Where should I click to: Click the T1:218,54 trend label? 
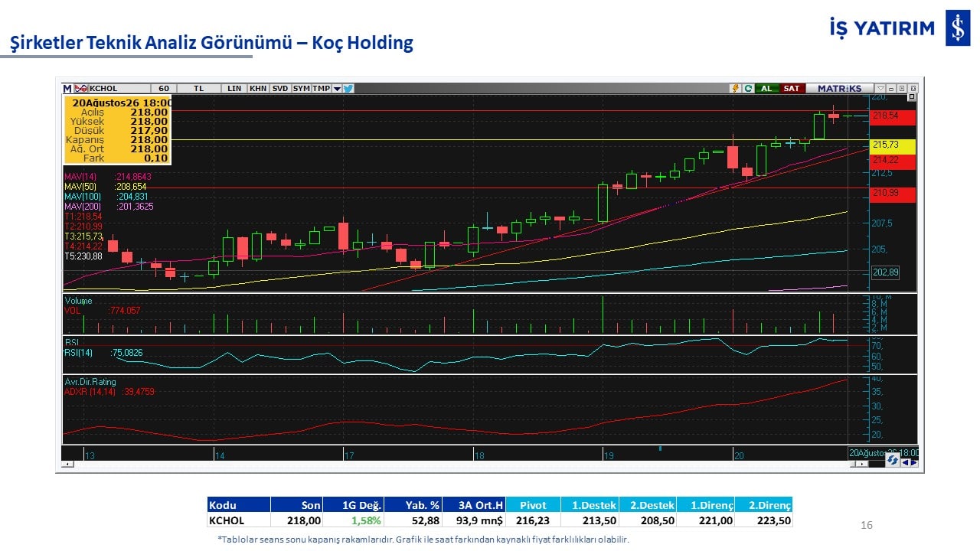[x=83, y=217]
